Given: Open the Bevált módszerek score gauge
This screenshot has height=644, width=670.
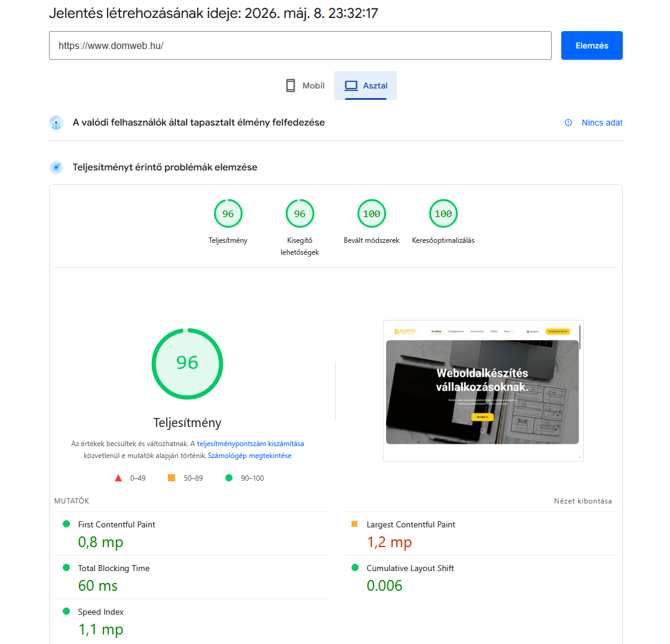Looking at the screenshot, I should coord(371,213).
